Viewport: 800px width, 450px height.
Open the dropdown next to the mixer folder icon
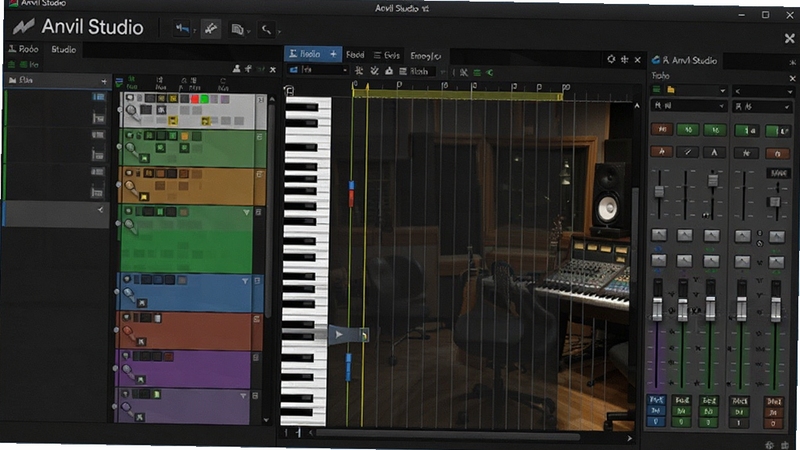click(x=722, y=91)
